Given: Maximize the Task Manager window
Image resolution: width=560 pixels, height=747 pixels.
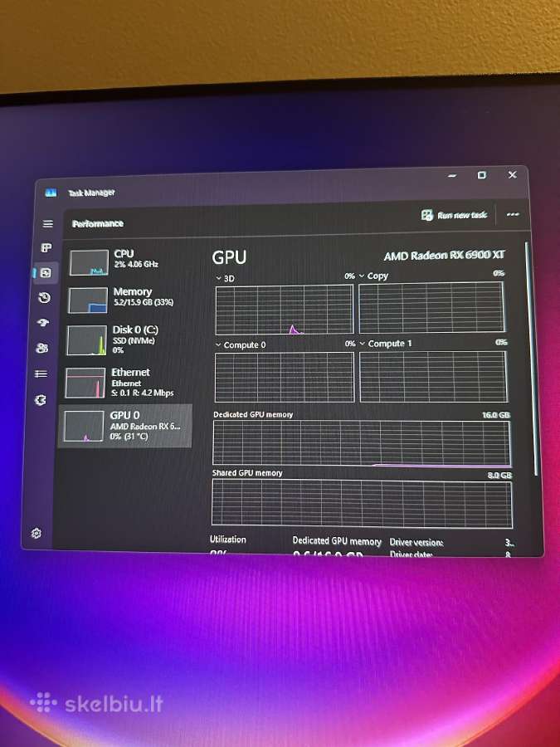Looking at the screenshot, I should pos(482,175).
